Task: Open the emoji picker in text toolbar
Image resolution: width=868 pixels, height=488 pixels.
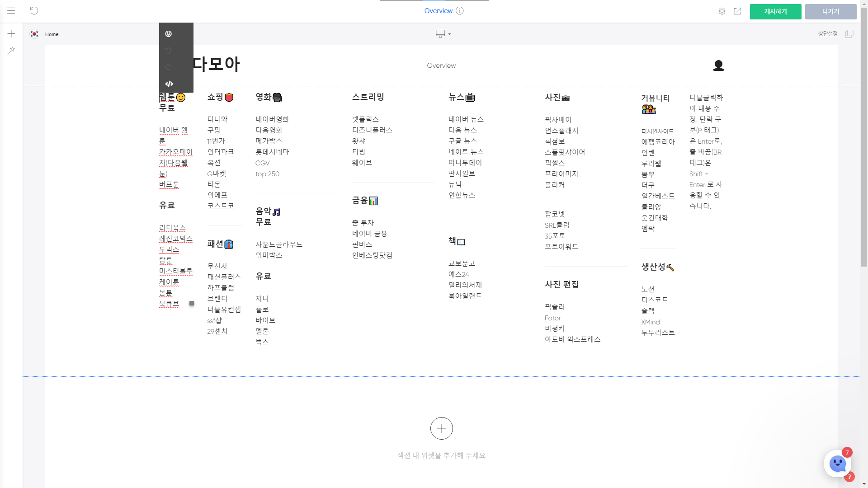Action: 169,34
